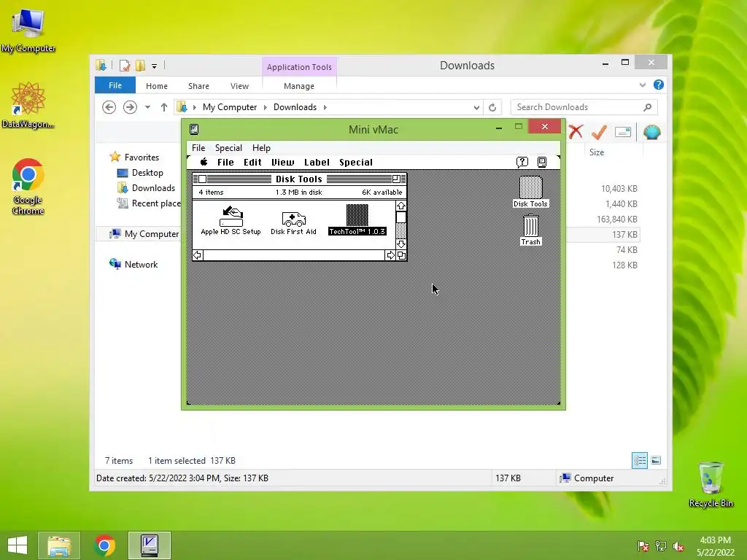Screen dimensions: 747x560
Task: Click the vertical scroll thumb in Disk Tools
Action: coord(401,217)
